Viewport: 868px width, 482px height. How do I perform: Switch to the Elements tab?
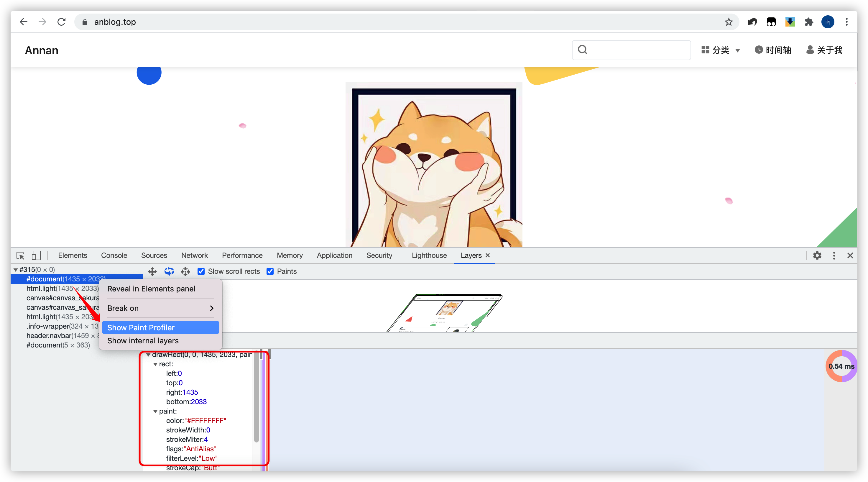73,255
